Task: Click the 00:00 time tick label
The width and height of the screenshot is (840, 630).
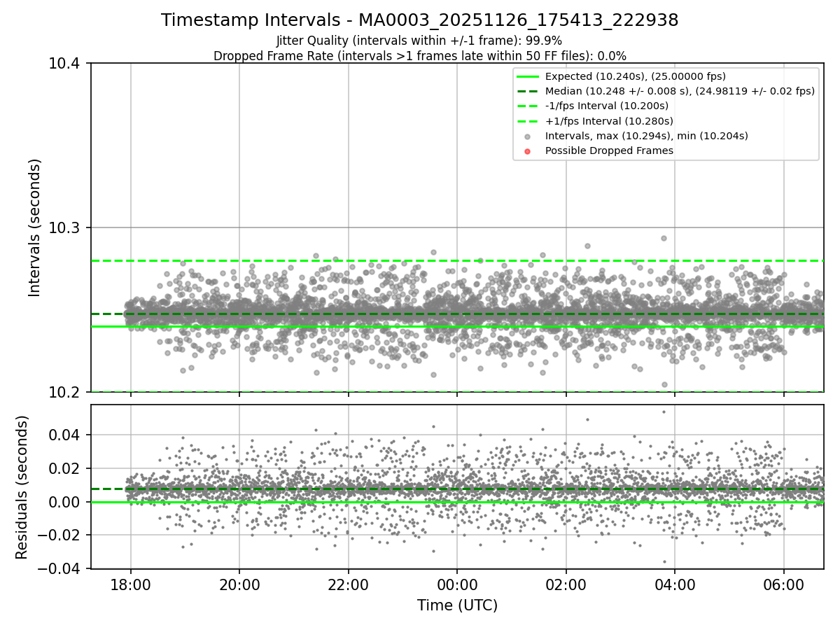Action: [x=457, y=584]
